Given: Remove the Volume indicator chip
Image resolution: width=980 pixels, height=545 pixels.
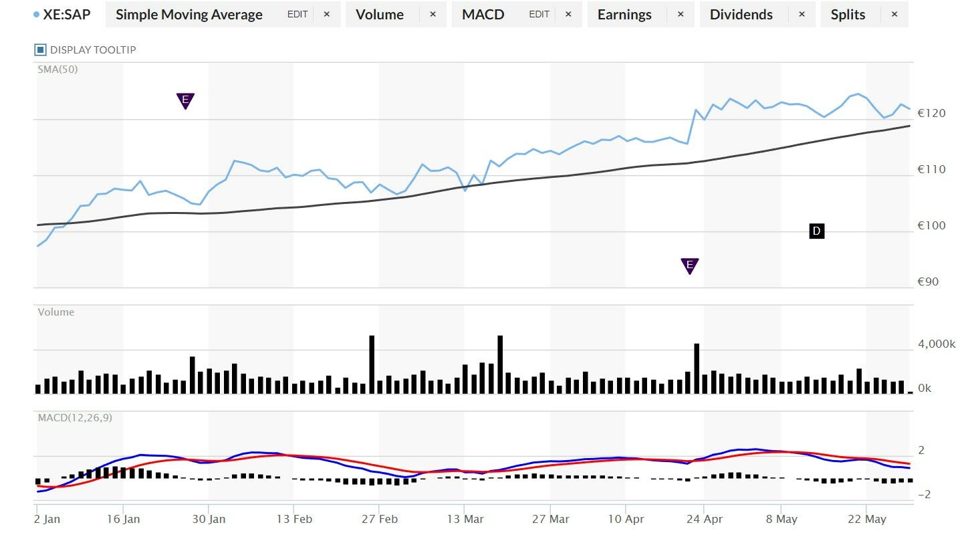Looking at the screenshot, I should pos(433,14).
